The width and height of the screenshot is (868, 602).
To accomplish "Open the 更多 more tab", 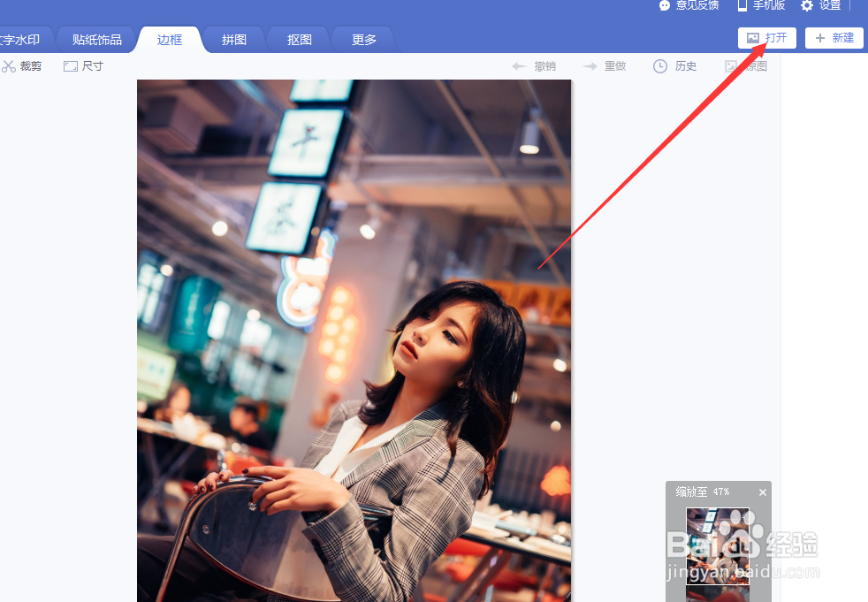I will tap(362, 39).
